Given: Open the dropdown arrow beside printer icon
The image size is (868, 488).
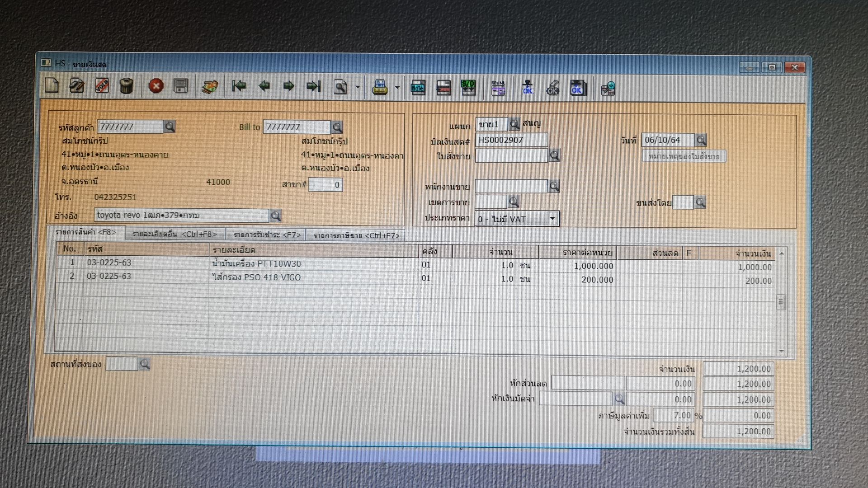Looking at the screenshot, I should [x=397, y=87].
